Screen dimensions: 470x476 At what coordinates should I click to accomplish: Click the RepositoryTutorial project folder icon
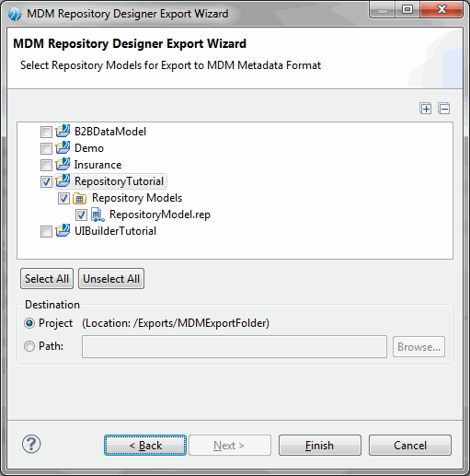point(63,181)
